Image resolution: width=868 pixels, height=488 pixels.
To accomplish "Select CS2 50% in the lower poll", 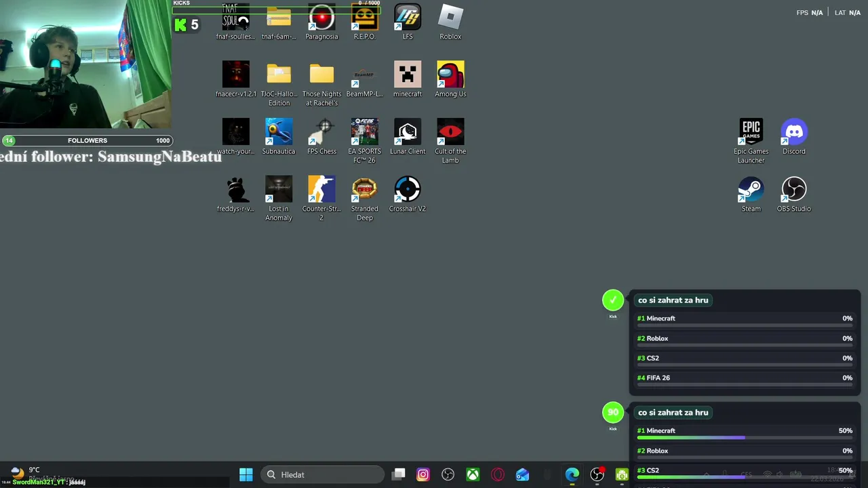I will click(745, 472).
